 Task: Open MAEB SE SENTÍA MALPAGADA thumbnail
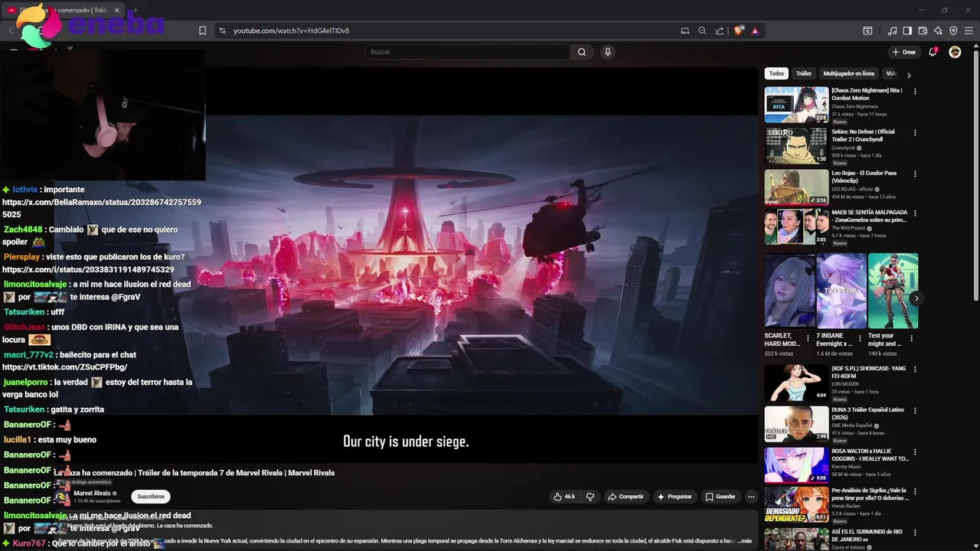click(x=796, y=227)
